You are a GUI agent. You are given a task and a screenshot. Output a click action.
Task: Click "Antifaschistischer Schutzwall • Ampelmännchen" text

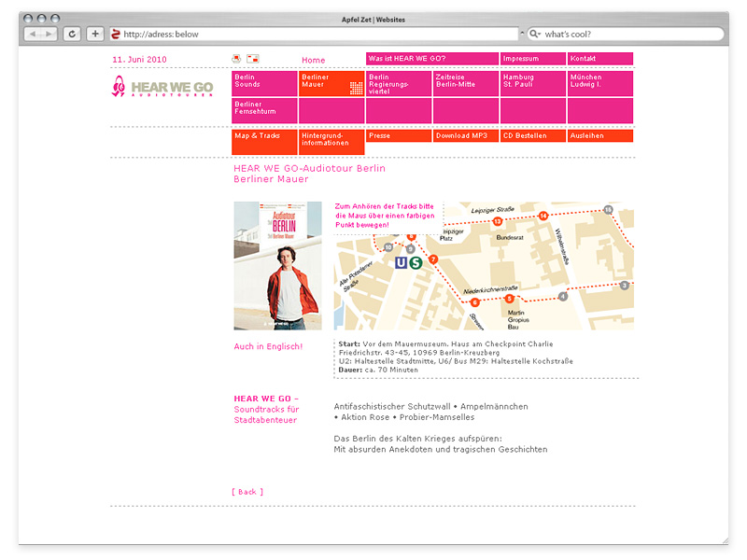point(430,407)
